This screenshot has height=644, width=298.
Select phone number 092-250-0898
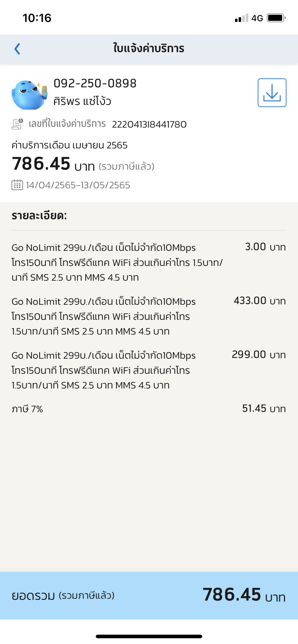coord(95,83)
